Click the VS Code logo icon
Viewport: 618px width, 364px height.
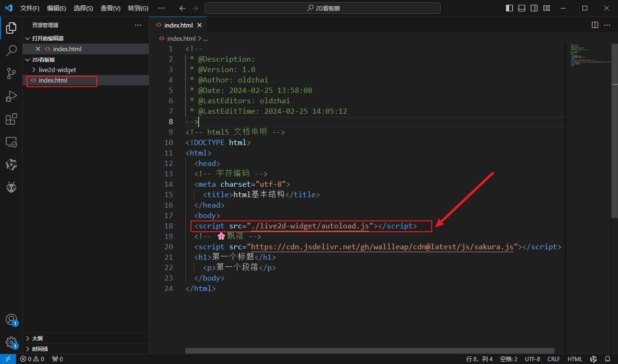[8, 8]
